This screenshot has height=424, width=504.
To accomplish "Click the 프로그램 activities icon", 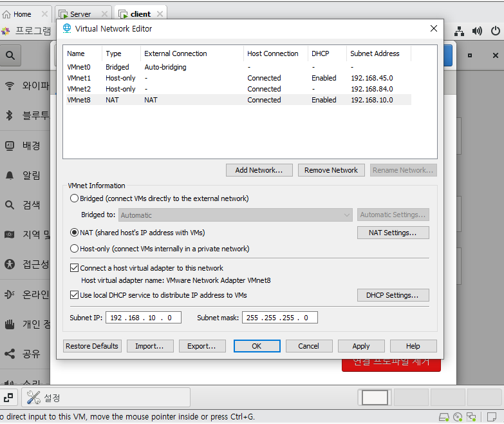I will point(5,31).
